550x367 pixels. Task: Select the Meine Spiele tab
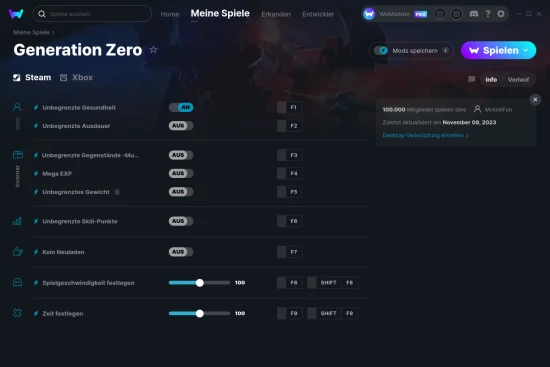coord(220,13)
